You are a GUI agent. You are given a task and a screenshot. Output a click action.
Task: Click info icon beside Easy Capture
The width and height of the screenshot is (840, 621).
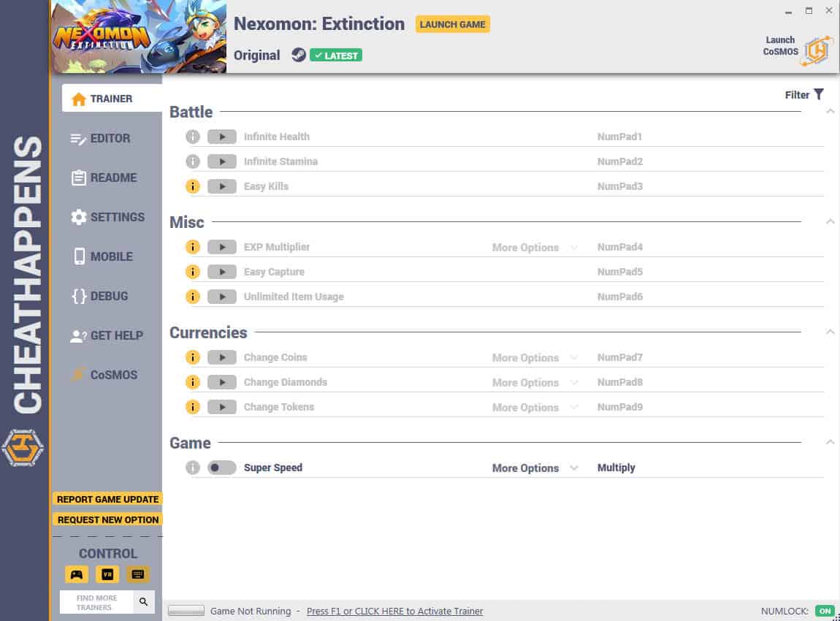pyautogui.click(x=192, y=272)
